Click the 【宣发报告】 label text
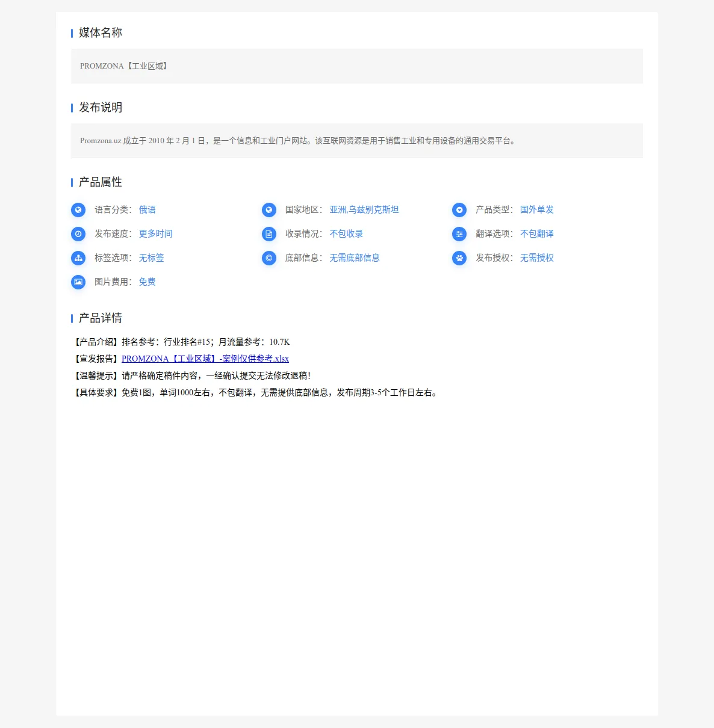Viewport: 714px width, 728px height. point(96,359)
